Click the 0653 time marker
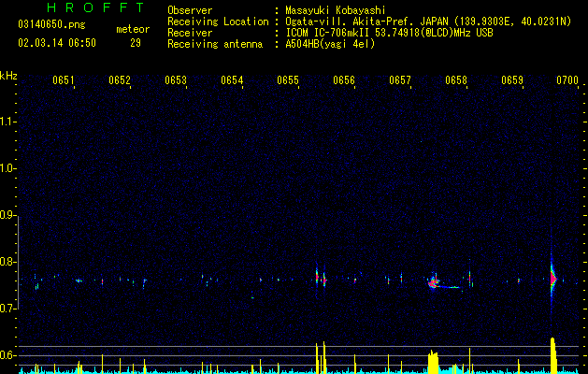This screenshot has height=374, width=588. tap(176, 80)
